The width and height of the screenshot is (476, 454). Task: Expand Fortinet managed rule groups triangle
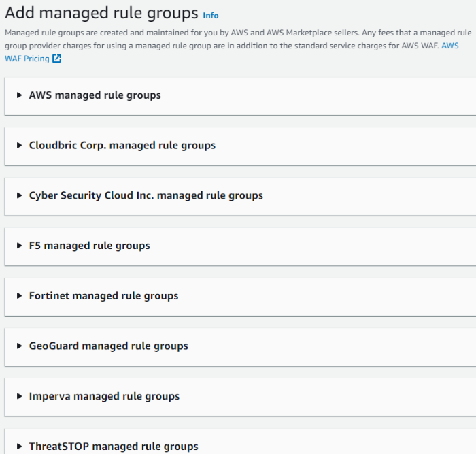click(x=19, y=295)
